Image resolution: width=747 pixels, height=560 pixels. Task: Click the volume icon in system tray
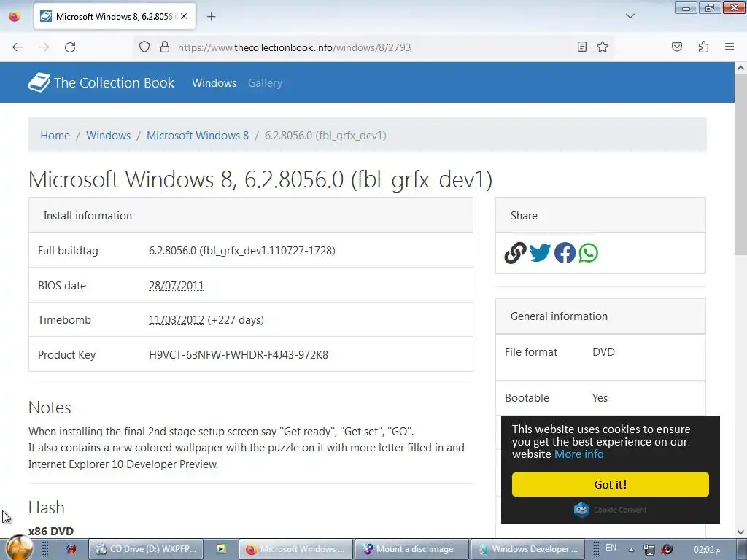pyautogui.click(x=667, y=550)
